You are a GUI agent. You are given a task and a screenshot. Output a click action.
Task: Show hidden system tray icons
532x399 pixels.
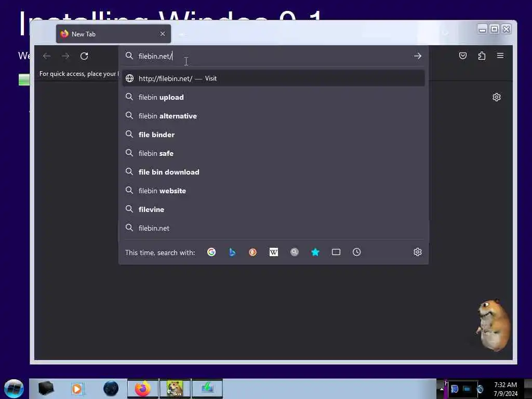click(x=441, y=389)
